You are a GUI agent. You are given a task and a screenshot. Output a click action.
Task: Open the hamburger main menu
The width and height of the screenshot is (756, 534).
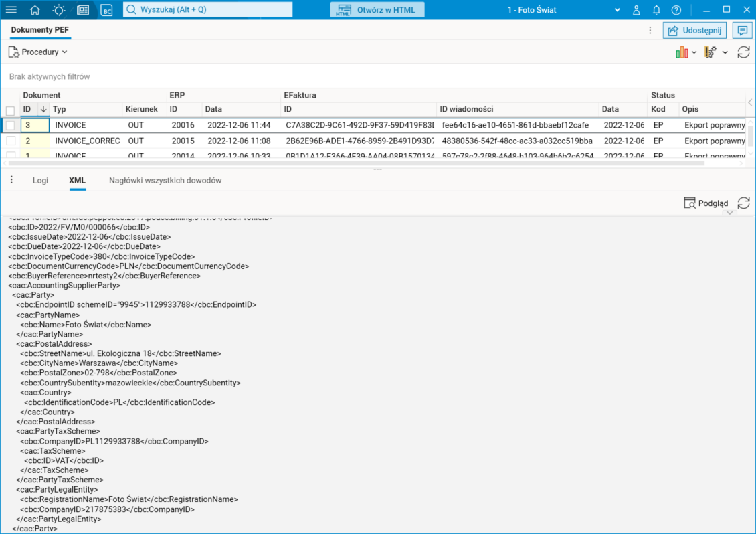[x=11, y=9]
